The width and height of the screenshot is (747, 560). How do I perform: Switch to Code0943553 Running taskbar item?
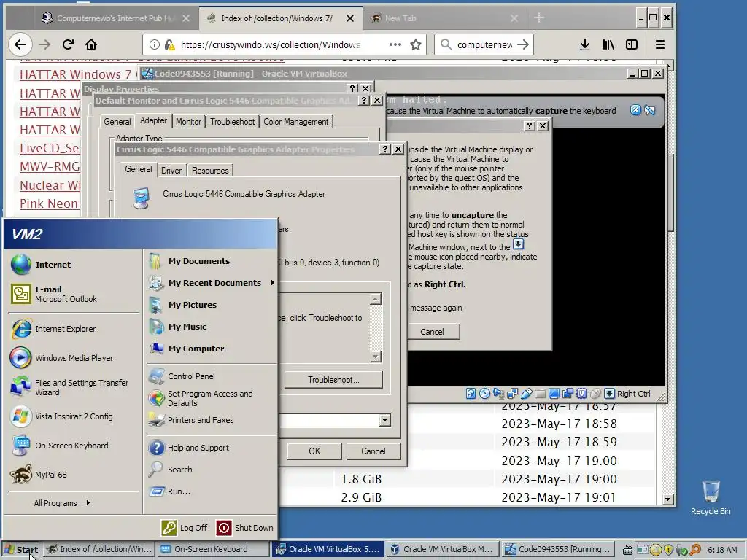click(x=557, y=549)
